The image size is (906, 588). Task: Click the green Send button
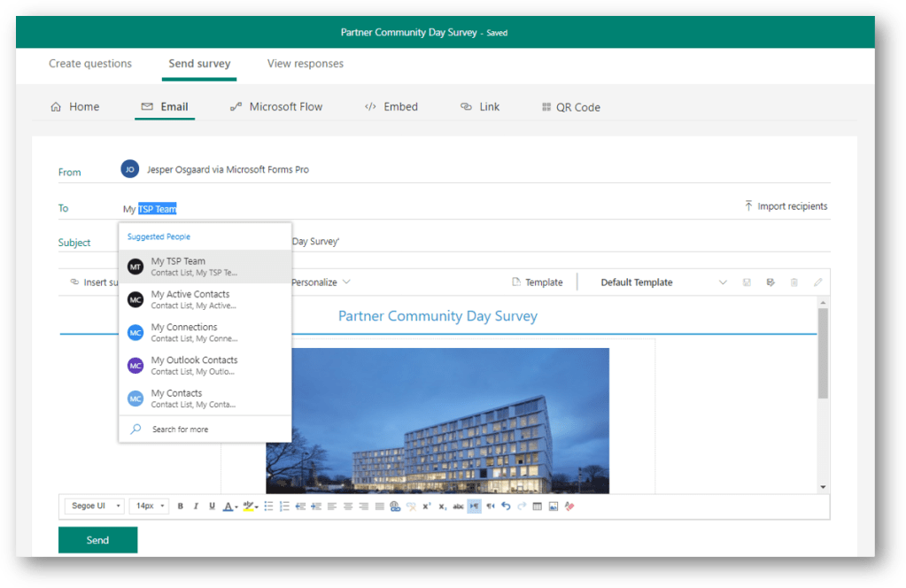(97, 540)
